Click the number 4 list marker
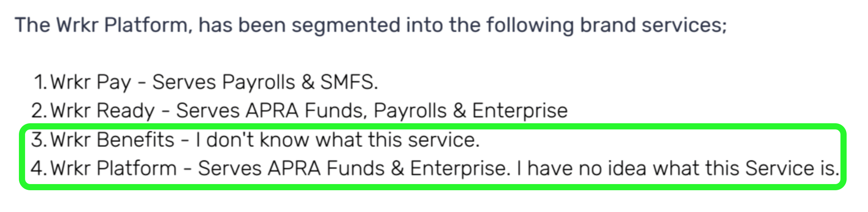 pos(39,168)
